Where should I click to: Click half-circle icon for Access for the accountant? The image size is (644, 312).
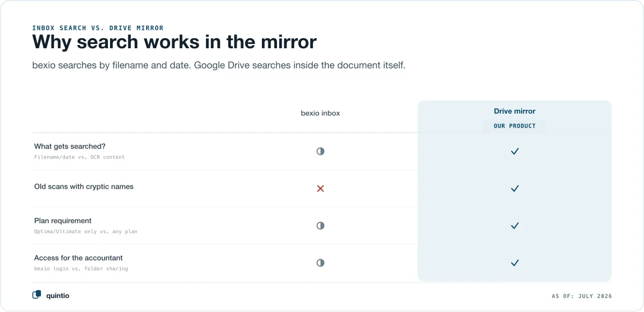tap(320, 263)
